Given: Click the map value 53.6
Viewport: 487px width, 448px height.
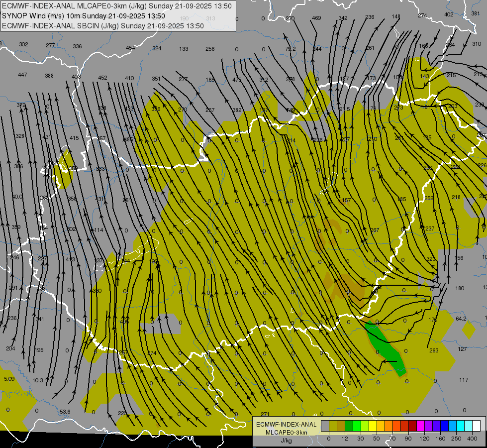Looking at the screenshot, I should [65, 412].
